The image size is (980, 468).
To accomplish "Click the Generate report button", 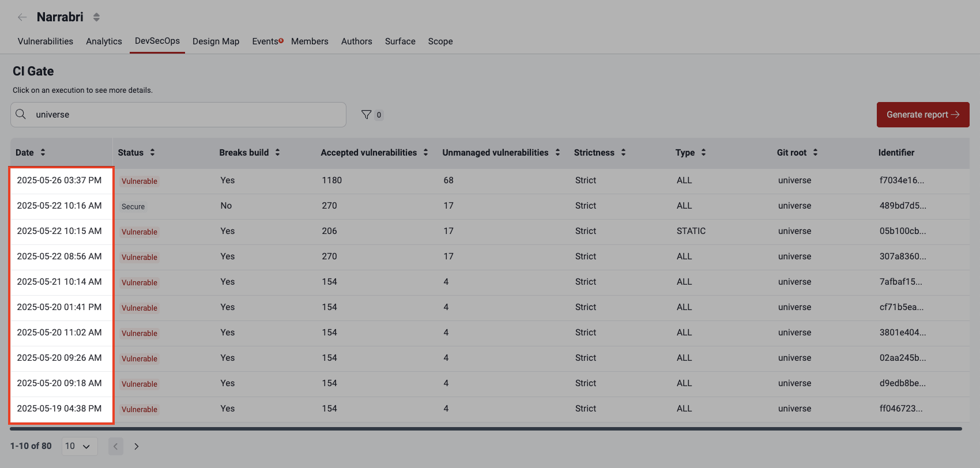I will 922,115.
